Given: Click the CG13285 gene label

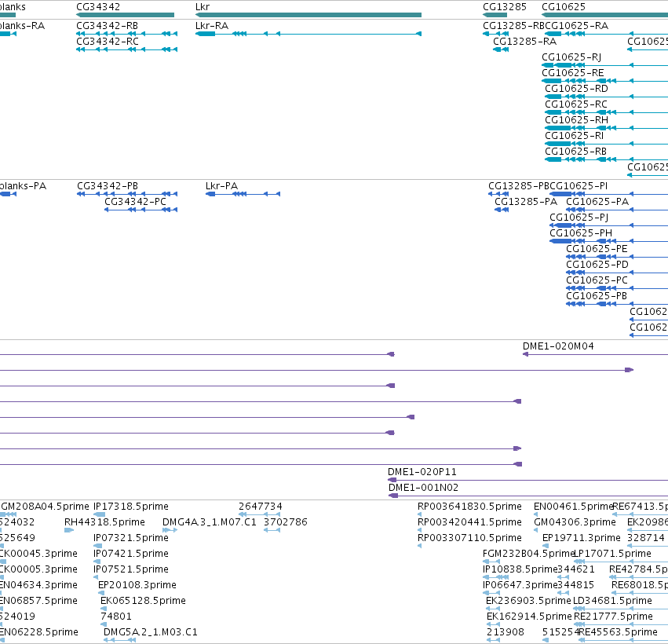Looking at the screenshot, I should point(505,7).
